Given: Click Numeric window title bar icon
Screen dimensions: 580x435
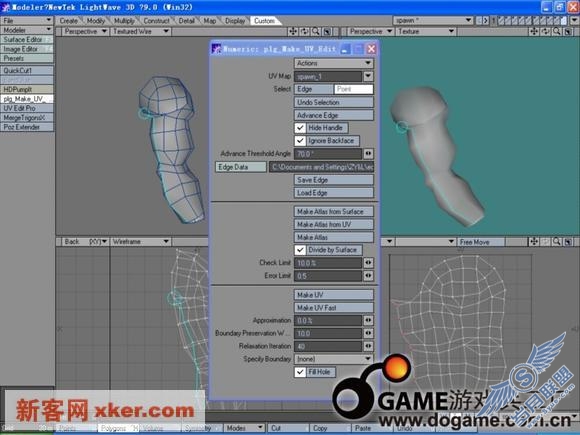Looking at the screenshot, I should (216, 49).
